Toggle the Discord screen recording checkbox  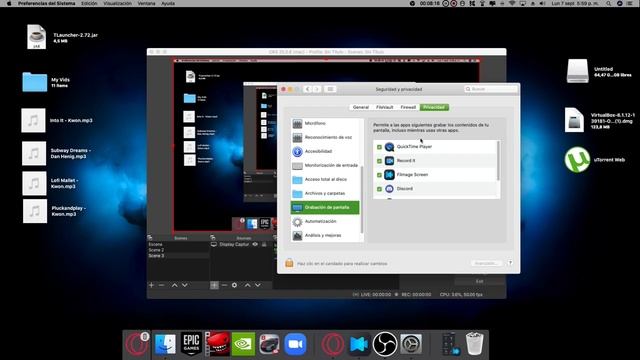coord(379,189)
